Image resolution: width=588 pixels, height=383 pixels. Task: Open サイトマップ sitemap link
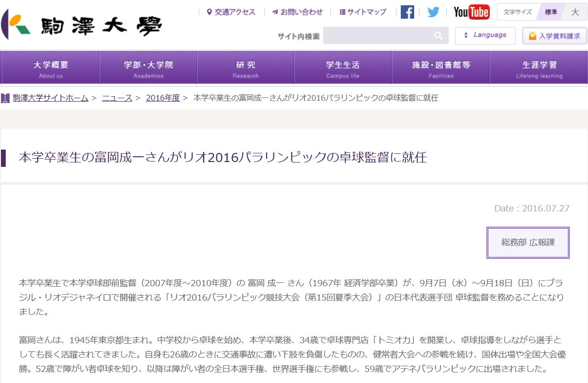click(362, 12)
